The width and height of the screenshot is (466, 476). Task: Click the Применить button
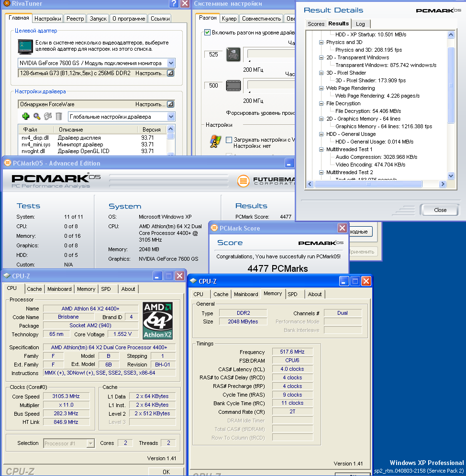coord(363,251)
